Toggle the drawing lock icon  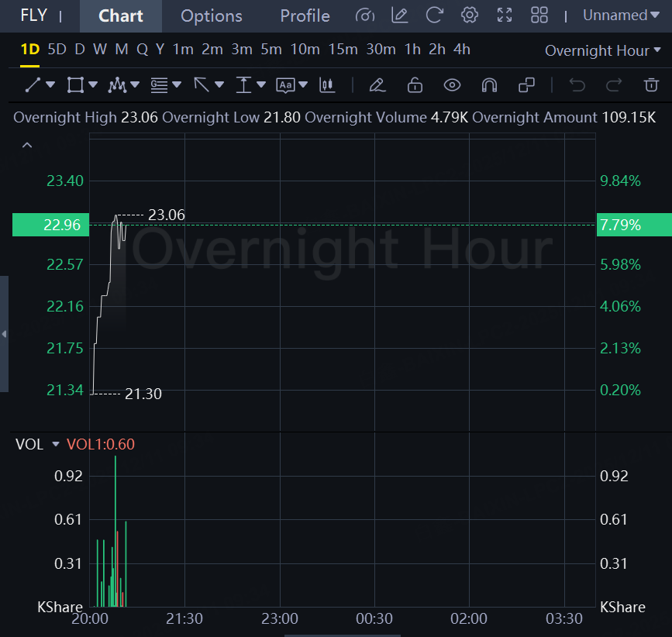[x=415, y=85]
